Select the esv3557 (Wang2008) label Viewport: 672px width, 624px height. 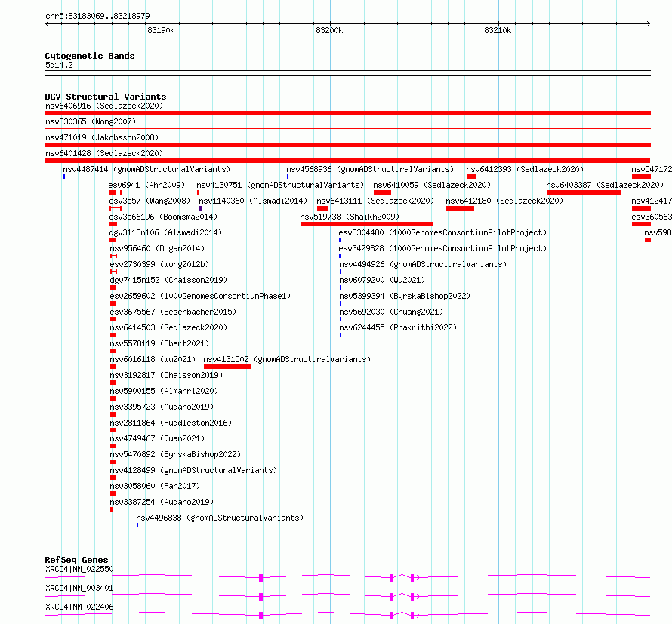(150, 201)
